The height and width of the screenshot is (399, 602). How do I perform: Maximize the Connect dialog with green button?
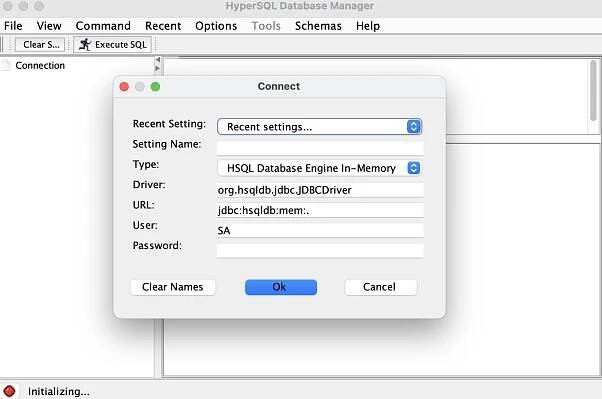pyautogui.click(x=155, y=87)
